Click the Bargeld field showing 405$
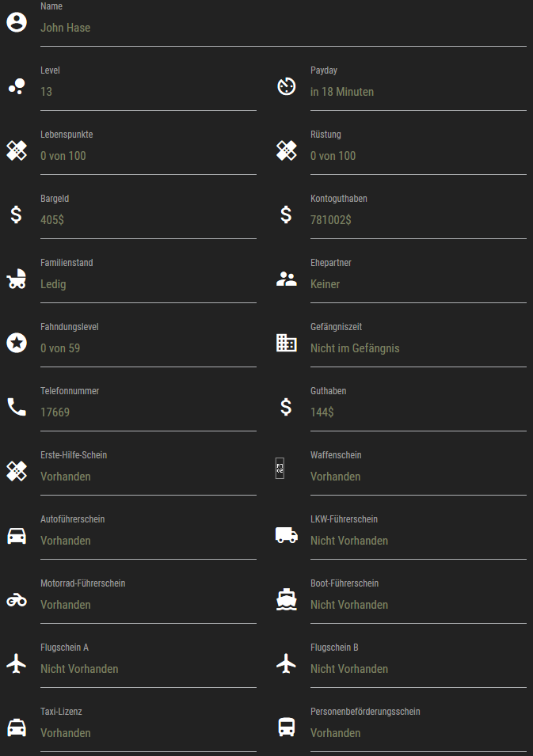This screenshot has width=533, height=756. click(x=148, y=220)
